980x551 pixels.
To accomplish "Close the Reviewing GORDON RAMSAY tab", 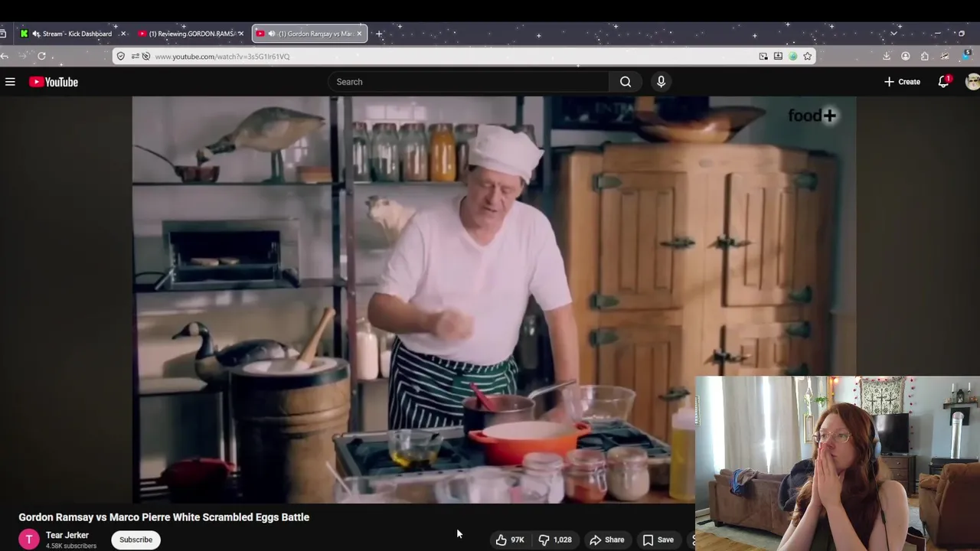I will (x=240, y=34).
